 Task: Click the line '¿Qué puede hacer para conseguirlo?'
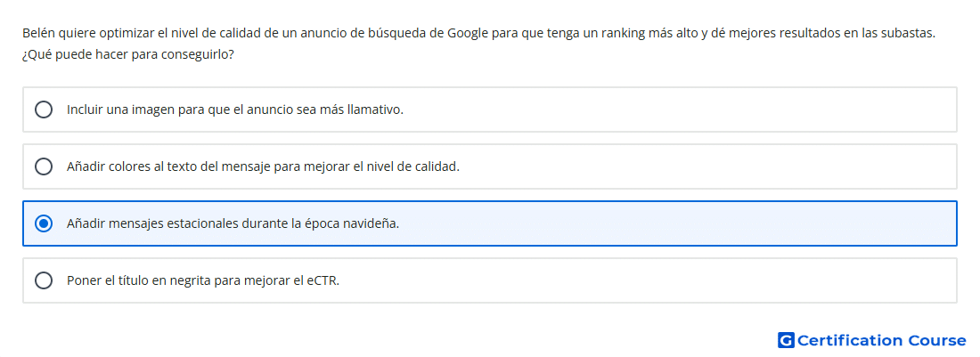click(x=128, y=54)
